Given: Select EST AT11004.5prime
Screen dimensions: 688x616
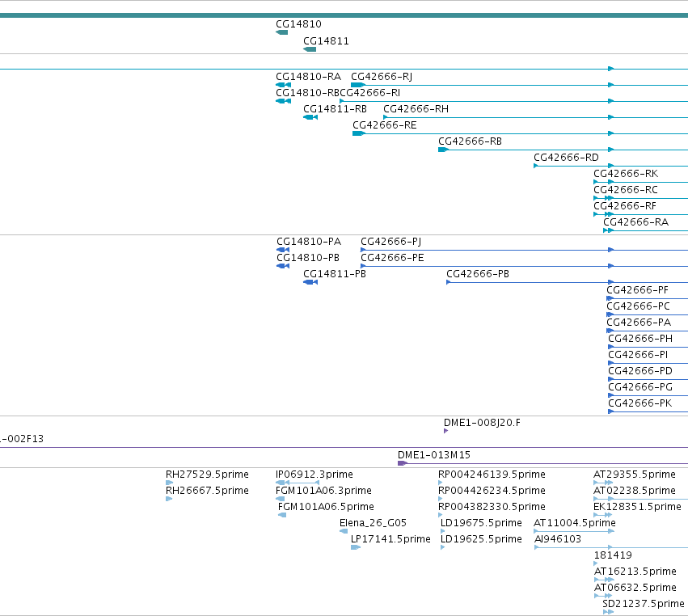Looking at the screenshot, I should [x=574, y=523].
